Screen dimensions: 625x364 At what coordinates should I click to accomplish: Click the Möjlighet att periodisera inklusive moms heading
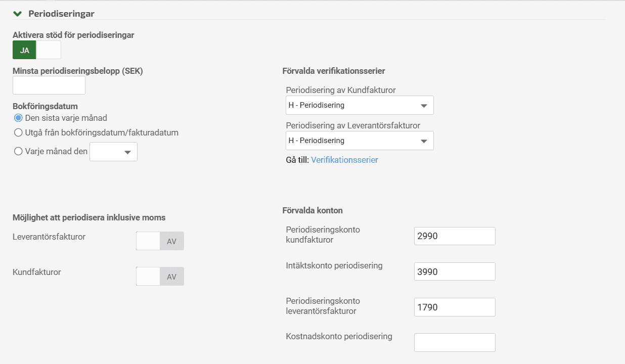(x=89, y=217)
